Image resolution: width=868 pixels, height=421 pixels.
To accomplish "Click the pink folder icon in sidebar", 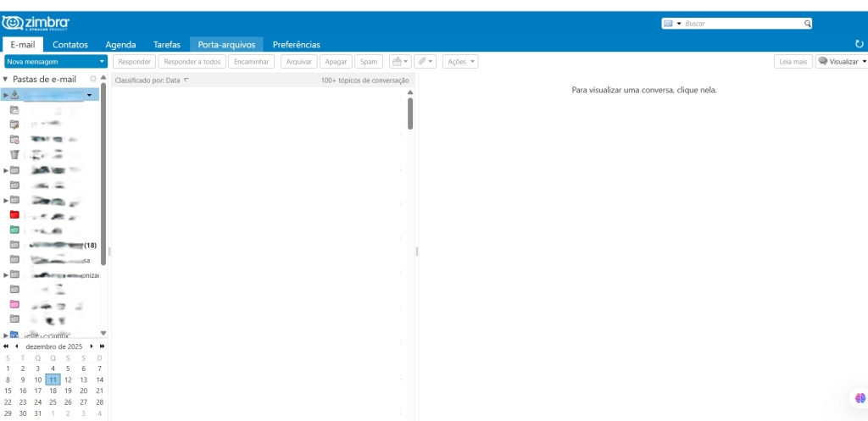I will [14, 304].
